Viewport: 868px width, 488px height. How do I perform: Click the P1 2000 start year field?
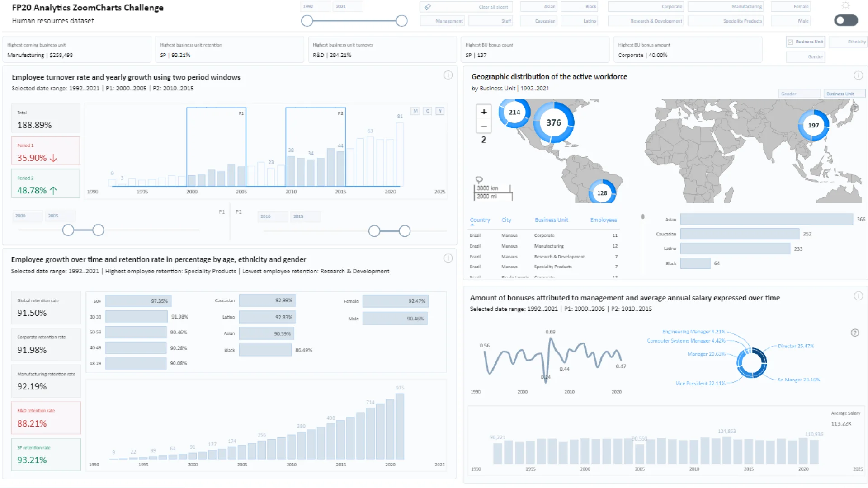pos(27,216)
